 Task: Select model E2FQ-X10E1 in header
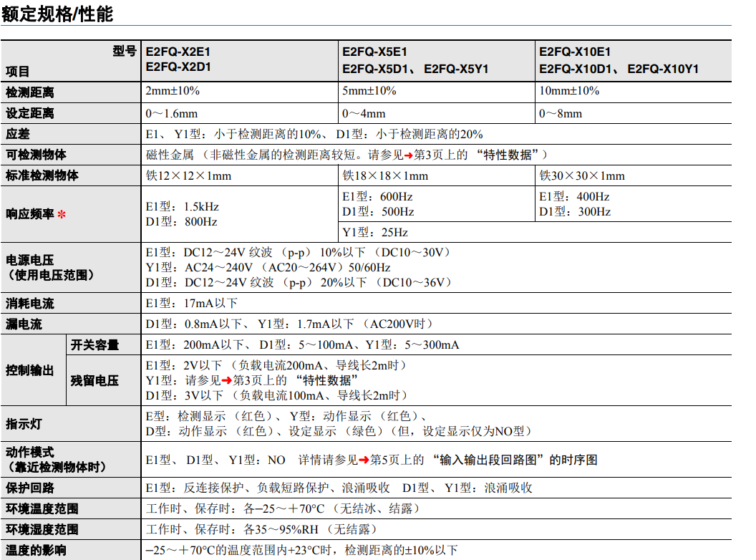(575, 52)
